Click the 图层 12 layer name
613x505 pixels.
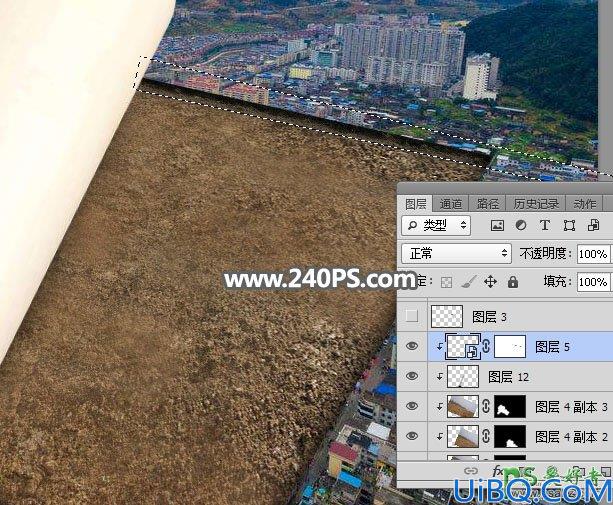point(509,377)
